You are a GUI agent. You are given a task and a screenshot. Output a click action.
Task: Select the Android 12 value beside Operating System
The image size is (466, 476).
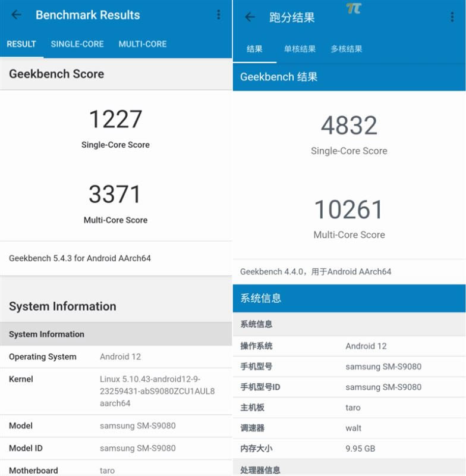121,356
